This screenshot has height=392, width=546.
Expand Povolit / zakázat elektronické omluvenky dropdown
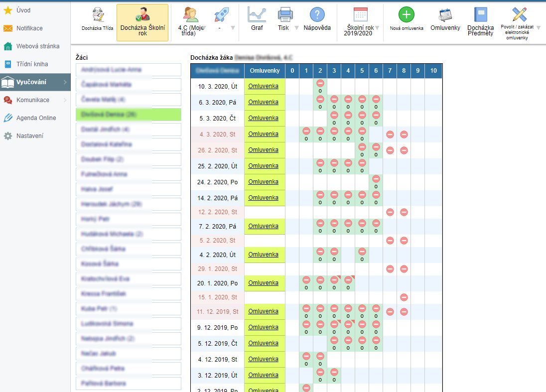538,28
